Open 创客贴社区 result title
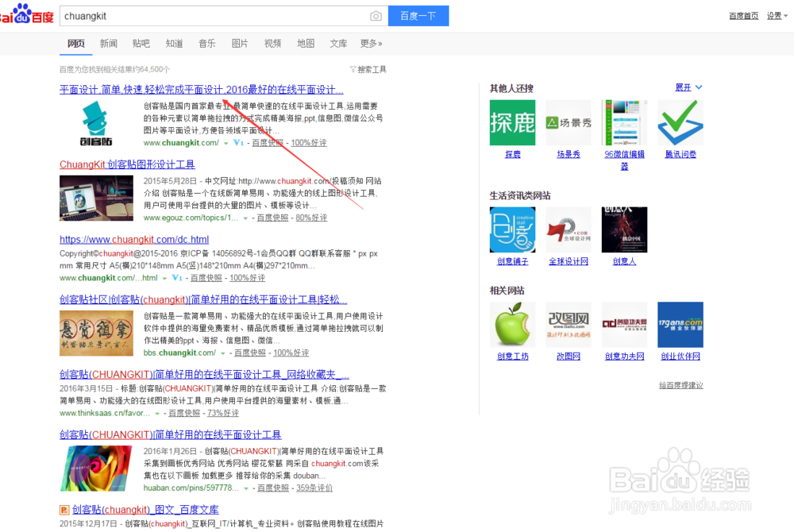Image resolution: width=794 pixels, height=532 pixels. pos(203,299)
